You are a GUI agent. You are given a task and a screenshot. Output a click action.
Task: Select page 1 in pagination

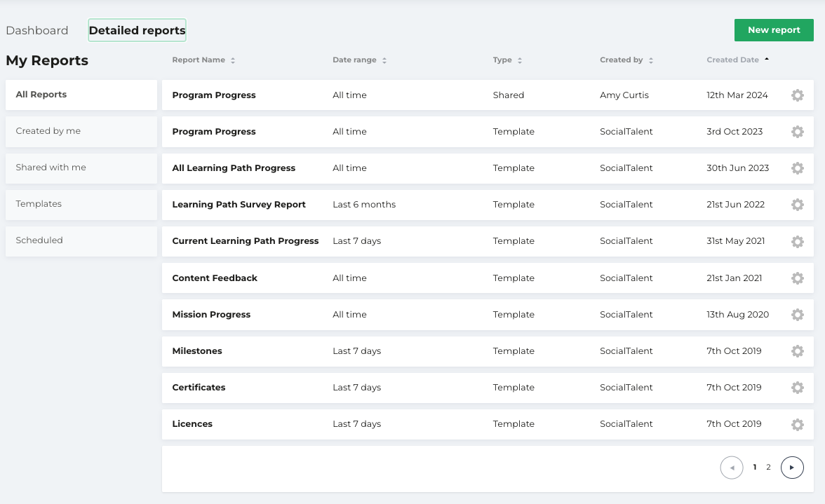click(x=755, y=468)
